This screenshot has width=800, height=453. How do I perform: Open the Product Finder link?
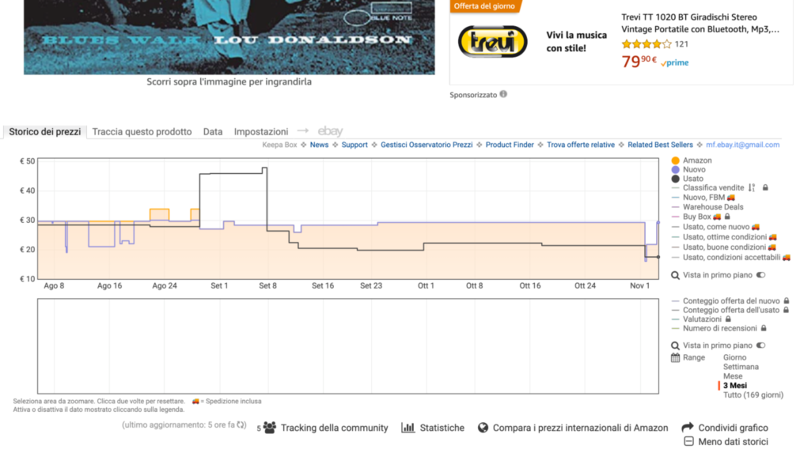coord(509,145)
